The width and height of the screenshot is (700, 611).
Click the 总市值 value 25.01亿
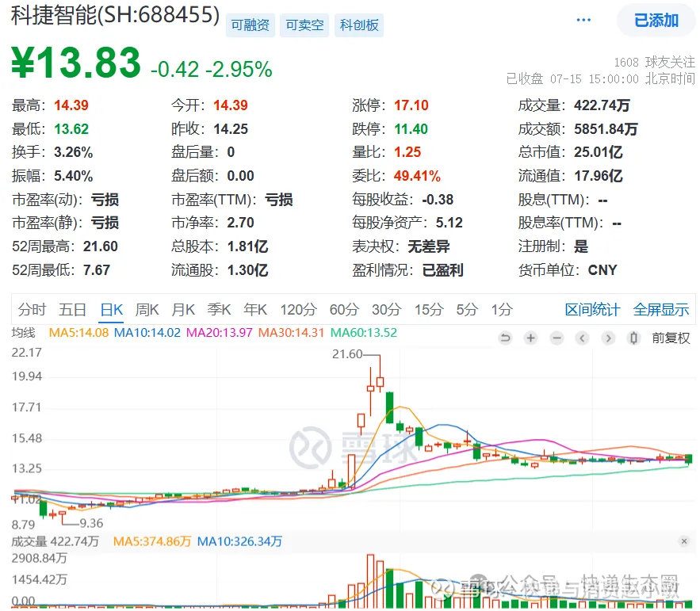pos(599,152)
